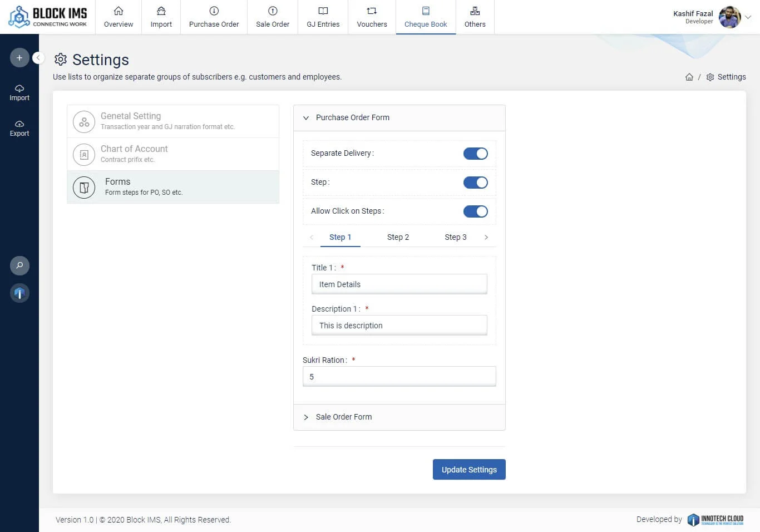Click the home icon in breadcrumb
Viewport: 760px width, 532px height.
[689, 77]
